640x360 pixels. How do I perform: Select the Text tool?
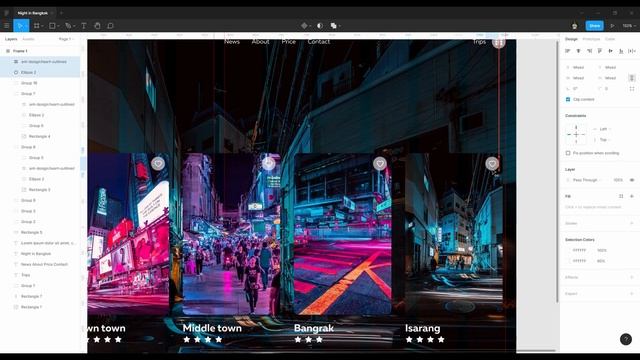click(84, 26)
